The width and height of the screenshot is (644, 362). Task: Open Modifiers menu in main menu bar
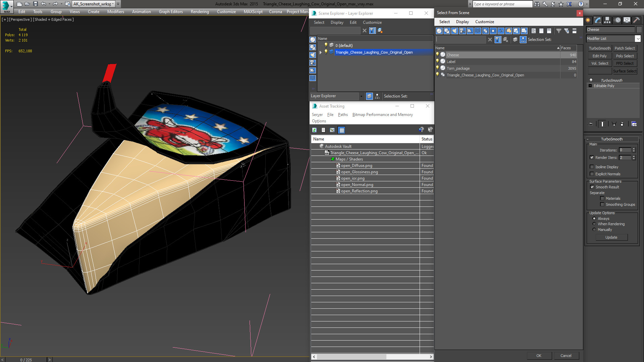point(115,12)
